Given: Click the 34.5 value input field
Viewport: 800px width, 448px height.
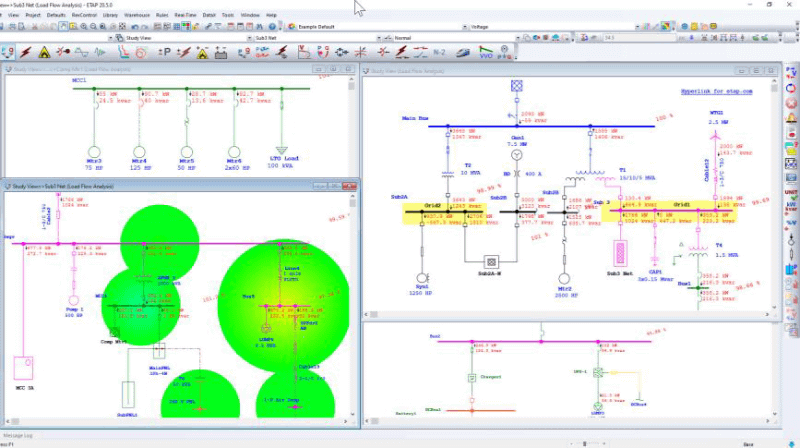Looking at the screenshot, I should [x=640, y=38].
